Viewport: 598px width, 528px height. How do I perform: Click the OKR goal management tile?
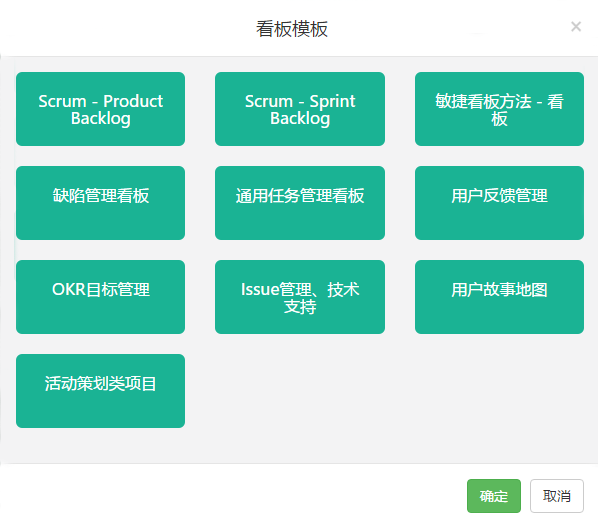point(100,297)
